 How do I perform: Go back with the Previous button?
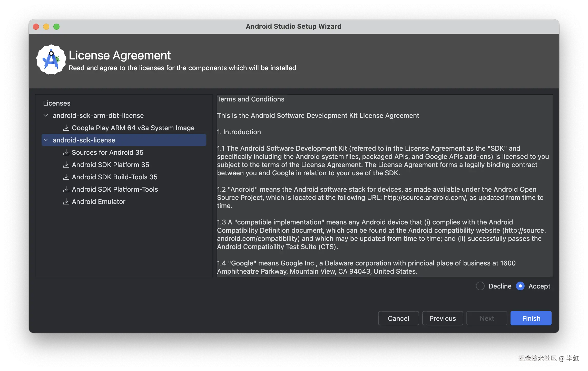click(443, 318)
